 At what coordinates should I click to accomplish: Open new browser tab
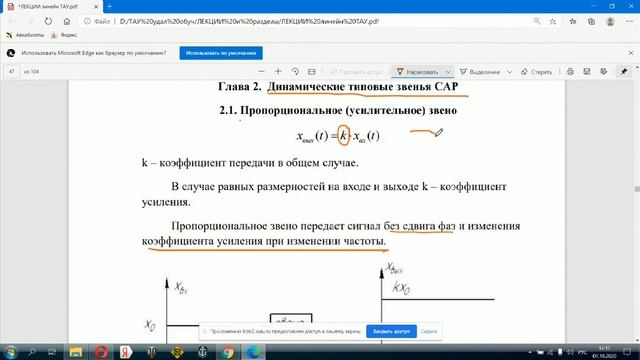tap(109, 7)
